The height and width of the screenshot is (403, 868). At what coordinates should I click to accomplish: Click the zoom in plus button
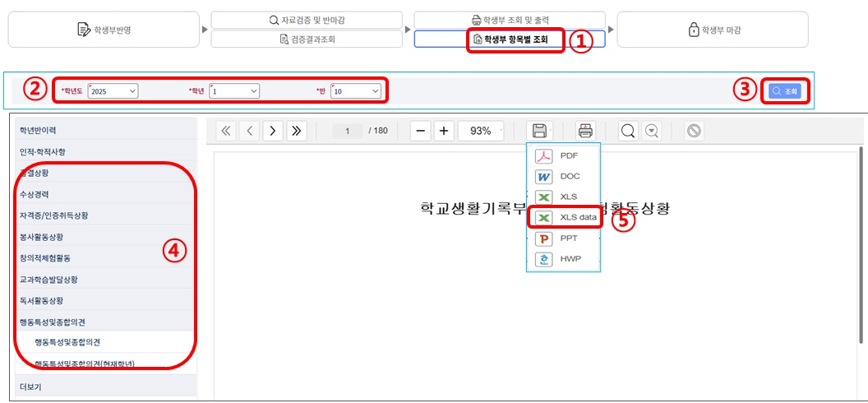(x=444, y=131)
